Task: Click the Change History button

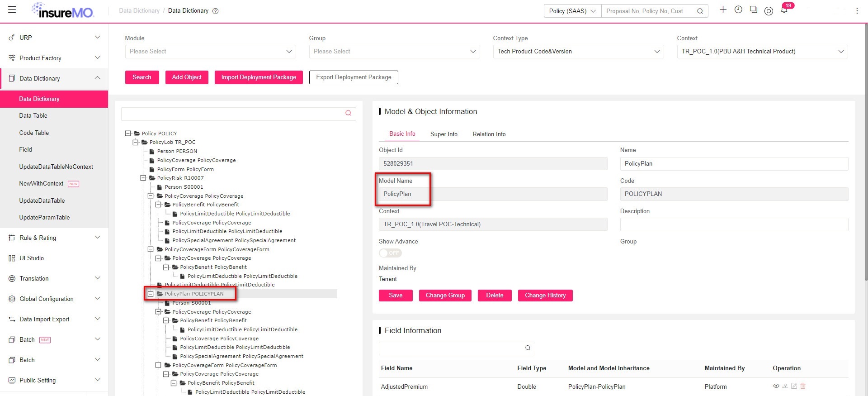Action: pyautogui.click(x=545, y=296)
